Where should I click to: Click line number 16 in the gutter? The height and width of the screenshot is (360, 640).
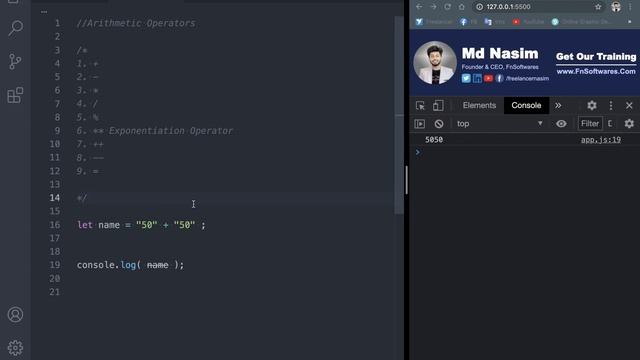55,225
